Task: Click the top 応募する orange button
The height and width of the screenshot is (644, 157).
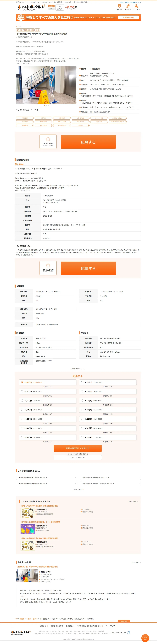Action: tap(88, 142)
